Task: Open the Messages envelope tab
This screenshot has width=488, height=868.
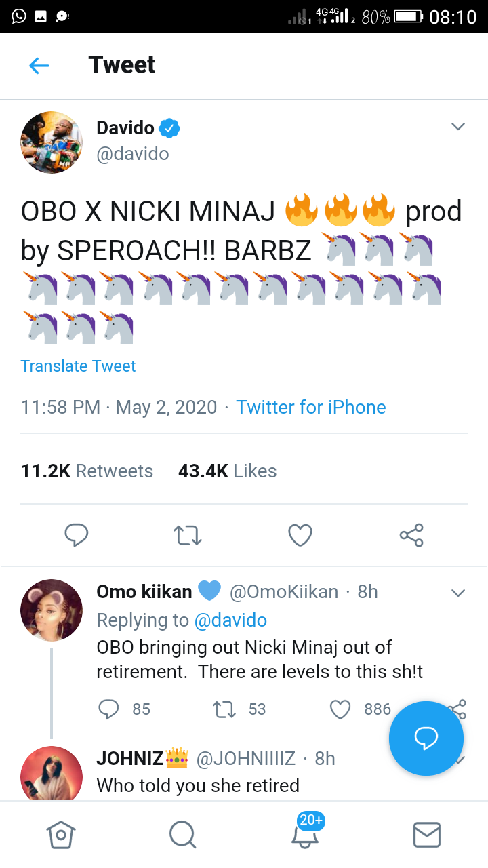Action: pos(427,834)
